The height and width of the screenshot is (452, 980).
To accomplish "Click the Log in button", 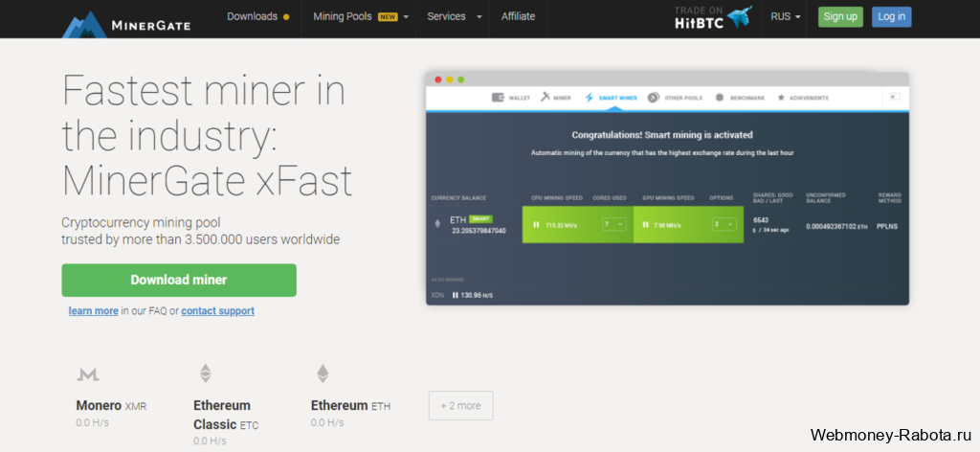I will pyautogui.click(x=891, y=17).
